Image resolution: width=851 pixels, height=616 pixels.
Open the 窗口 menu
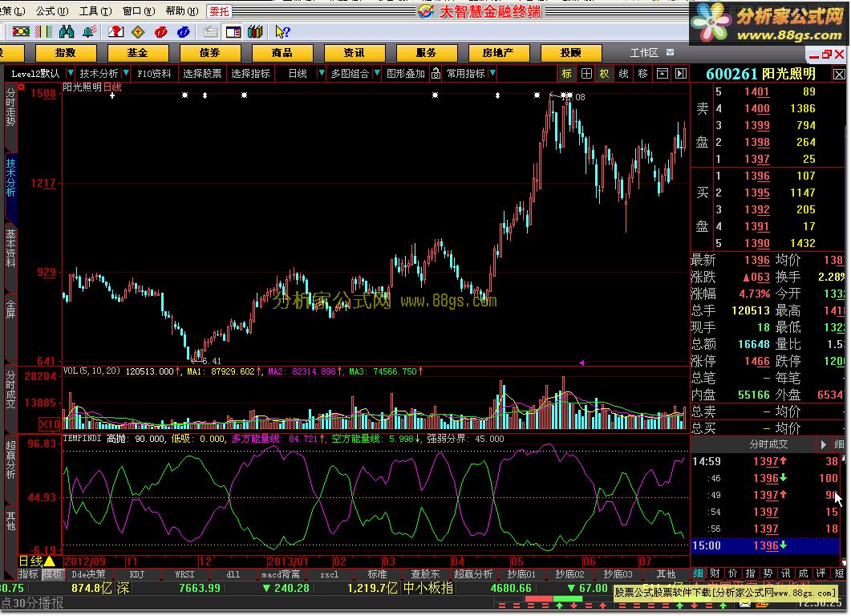[x=139, y=11]
